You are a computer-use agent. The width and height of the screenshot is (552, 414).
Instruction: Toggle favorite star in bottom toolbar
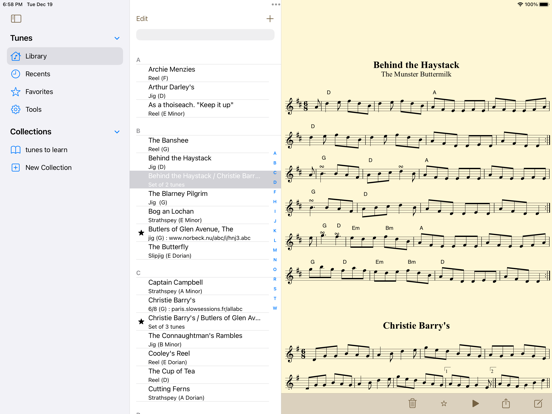click(x=444, y=403)
